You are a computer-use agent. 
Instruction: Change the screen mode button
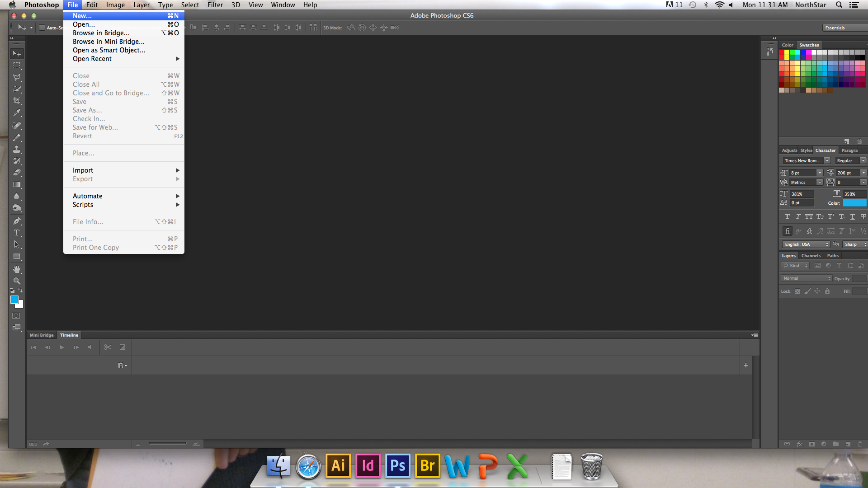pyautogui.click(x=17, y=328)
